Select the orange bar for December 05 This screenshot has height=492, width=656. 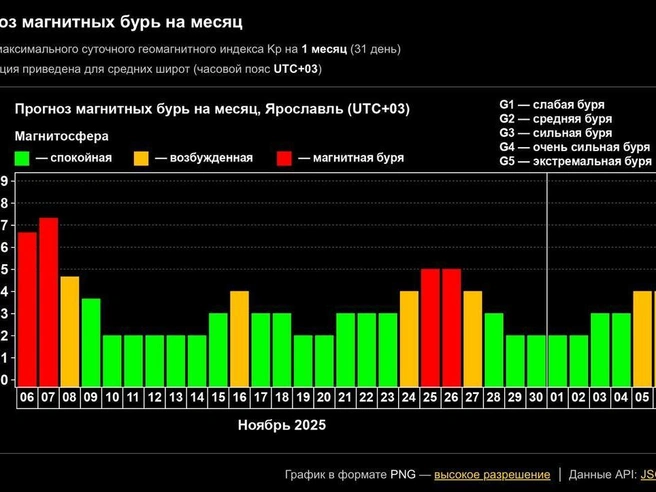coord(642,339)
